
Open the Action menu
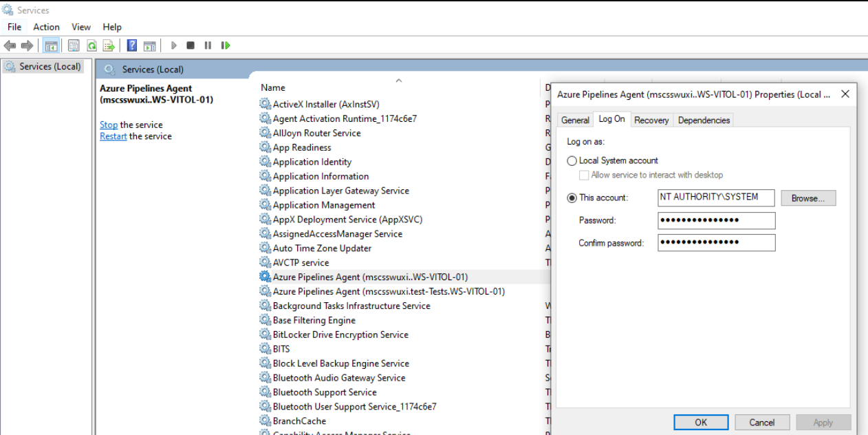coord(46,27)
